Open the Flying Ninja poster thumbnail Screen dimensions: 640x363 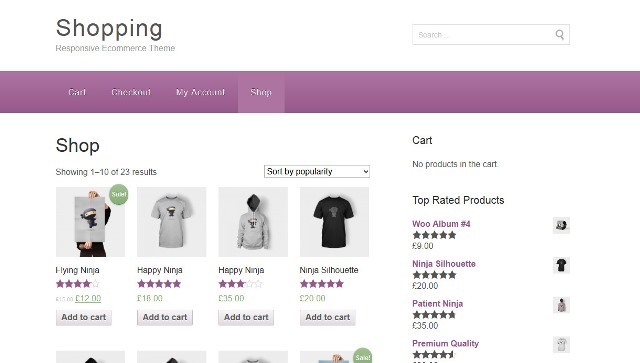point(90,222)
